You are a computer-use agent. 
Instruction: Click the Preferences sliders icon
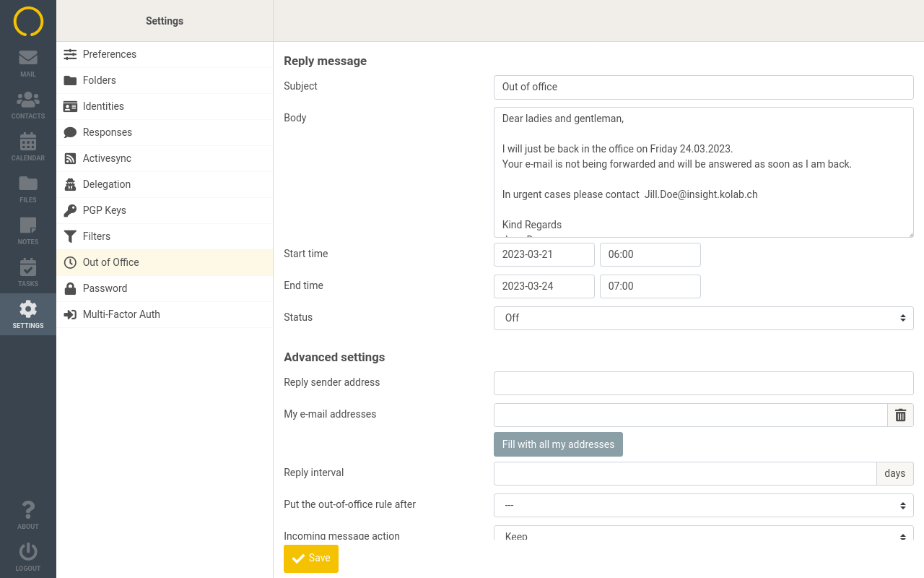[x=70, y=54]
